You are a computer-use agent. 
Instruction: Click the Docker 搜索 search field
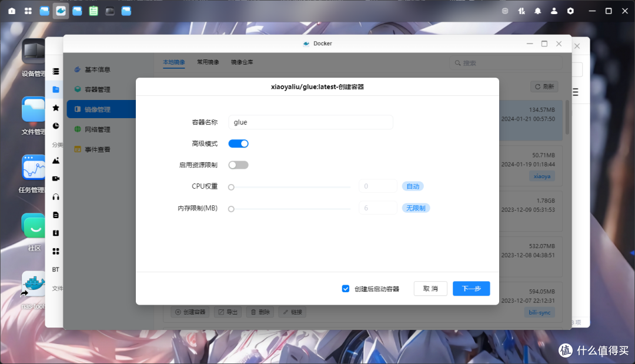point(506,63)
